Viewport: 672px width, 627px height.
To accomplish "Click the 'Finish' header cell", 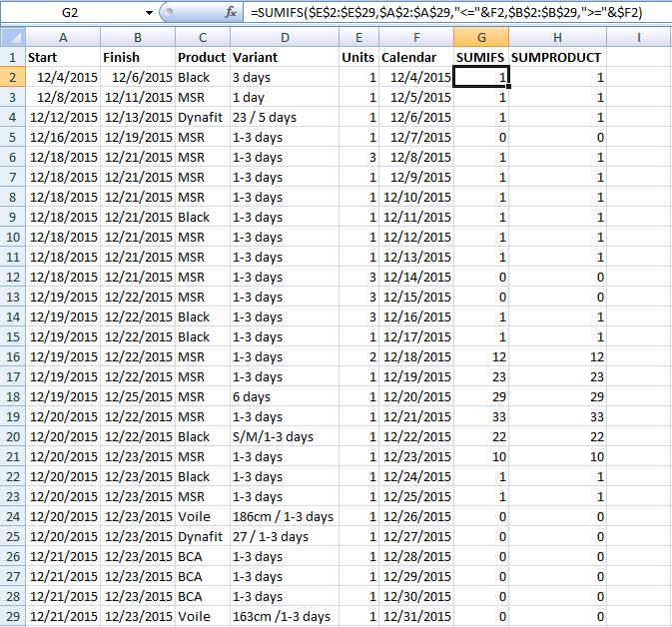I will coord(138,57).
